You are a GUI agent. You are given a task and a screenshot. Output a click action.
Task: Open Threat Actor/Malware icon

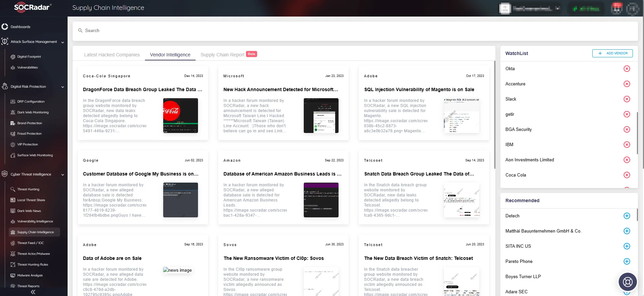point(13,254)
